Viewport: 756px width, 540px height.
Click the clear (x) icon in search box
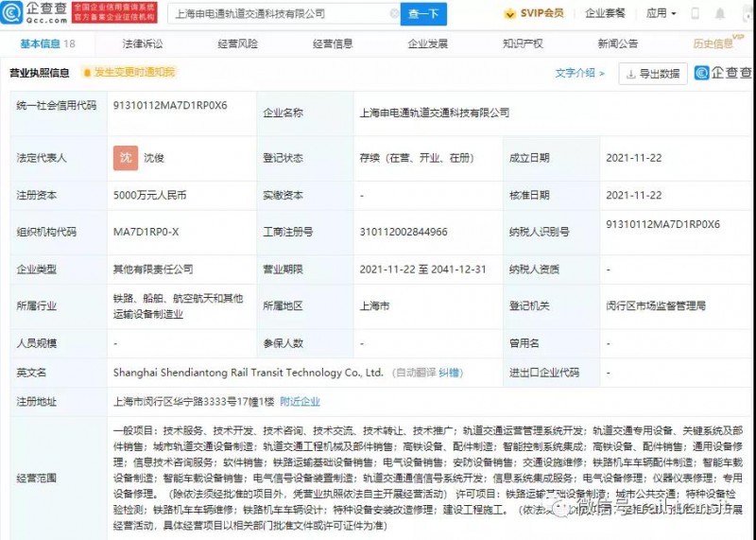[392, 14]
